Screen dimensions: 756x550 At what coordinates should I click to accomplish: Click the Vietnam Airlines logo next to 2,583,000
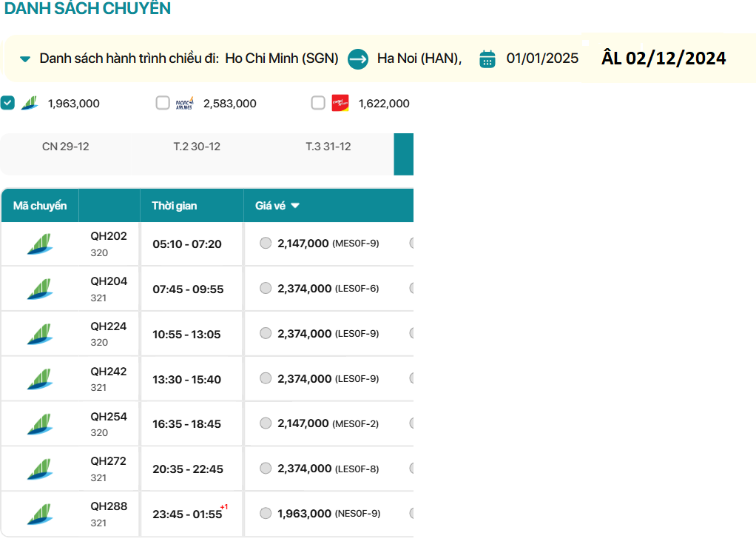point(184,103)
